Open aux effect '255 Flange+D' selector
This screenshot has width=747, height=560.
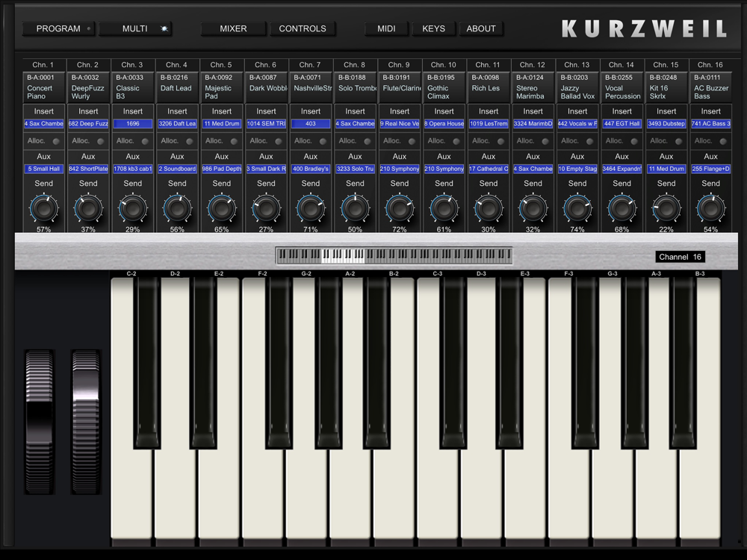pos(711,169)
